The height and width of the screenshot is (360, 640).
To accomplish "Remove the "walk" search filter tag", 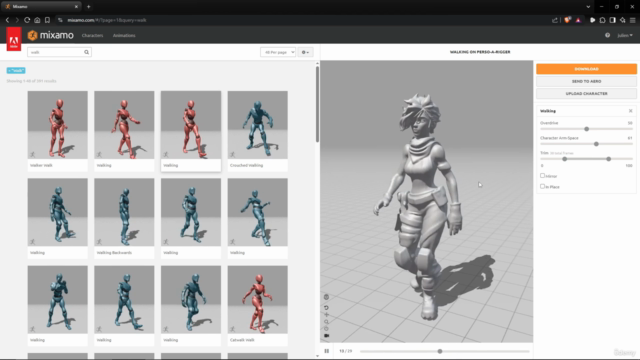I will (x=16, y=71).
